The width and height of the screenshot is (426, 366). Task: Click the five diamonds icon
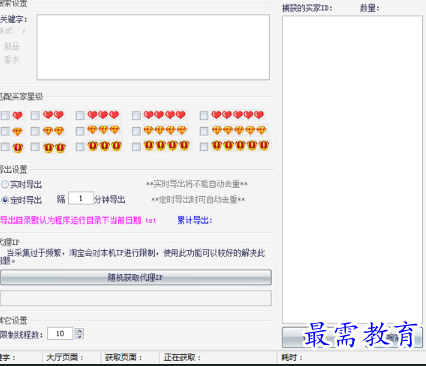(239, 130)
